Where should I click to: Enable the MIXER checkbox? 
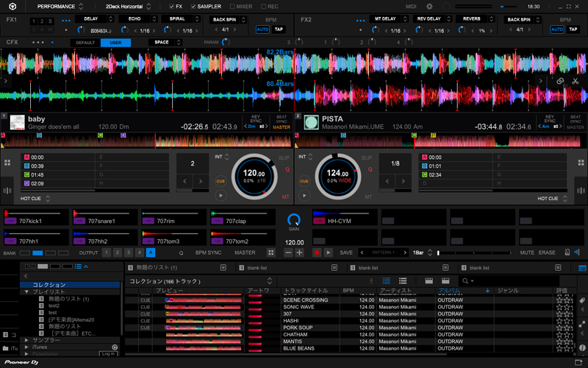click(x=232, y=6)
